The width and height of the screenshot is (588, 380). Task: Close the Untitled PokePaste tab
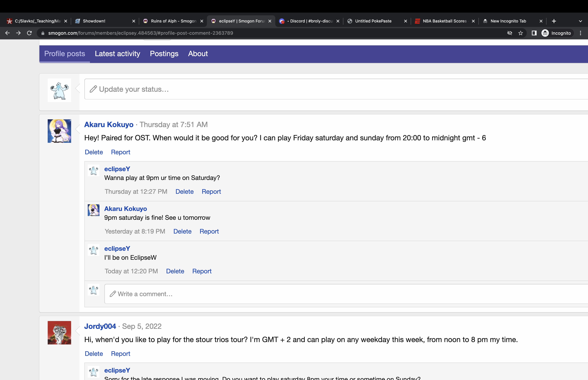point(405,21)
